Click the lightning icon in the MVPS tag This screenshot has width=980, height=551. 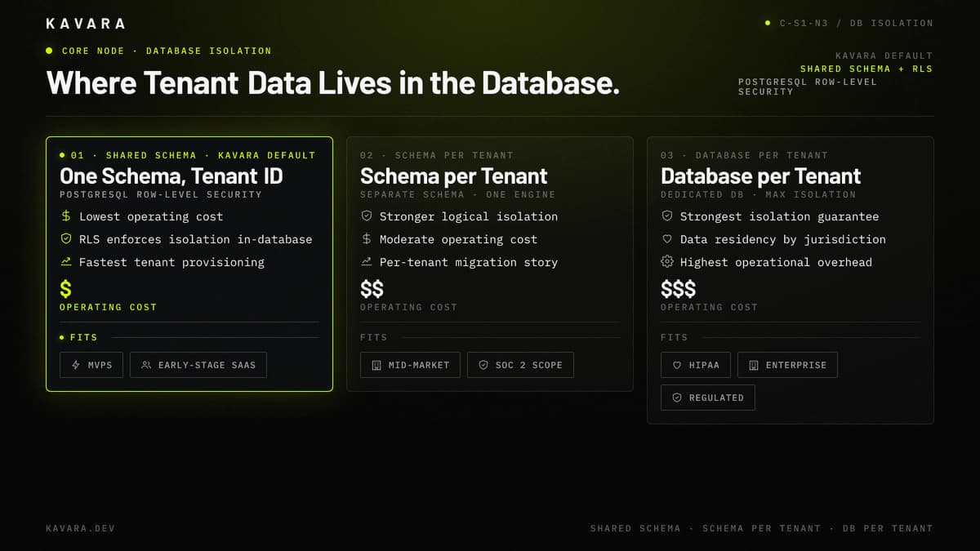tap(76, 365)
